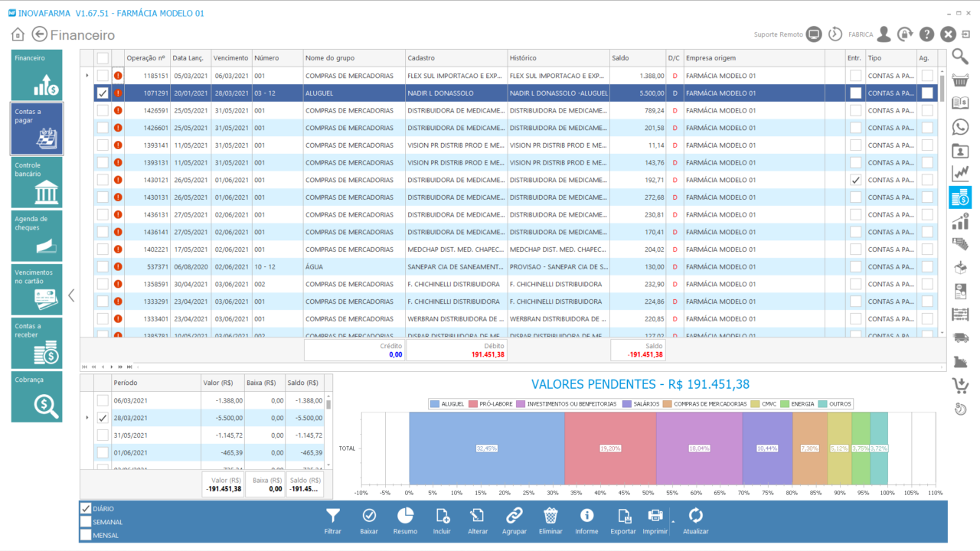Check the 06/03/2021 period checkbox
Screen dimensions: 980x551
(x=103, y=401)
